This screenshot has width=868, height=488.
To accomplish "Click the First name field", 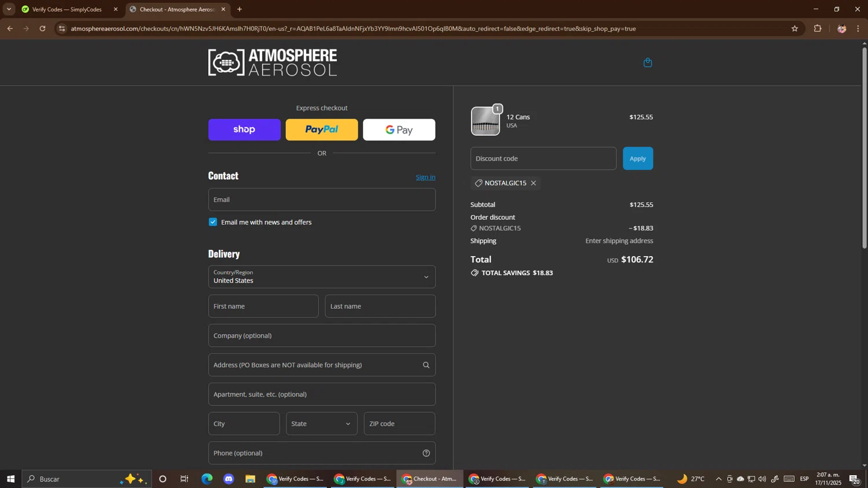I will pos(263,306).
